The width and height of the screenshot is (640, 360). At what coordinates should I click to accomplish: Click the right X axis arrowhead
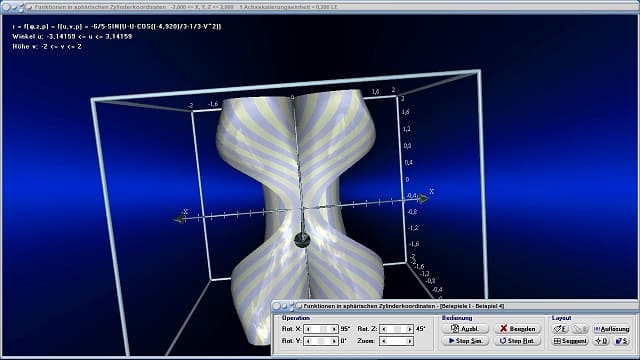[423, 199]
